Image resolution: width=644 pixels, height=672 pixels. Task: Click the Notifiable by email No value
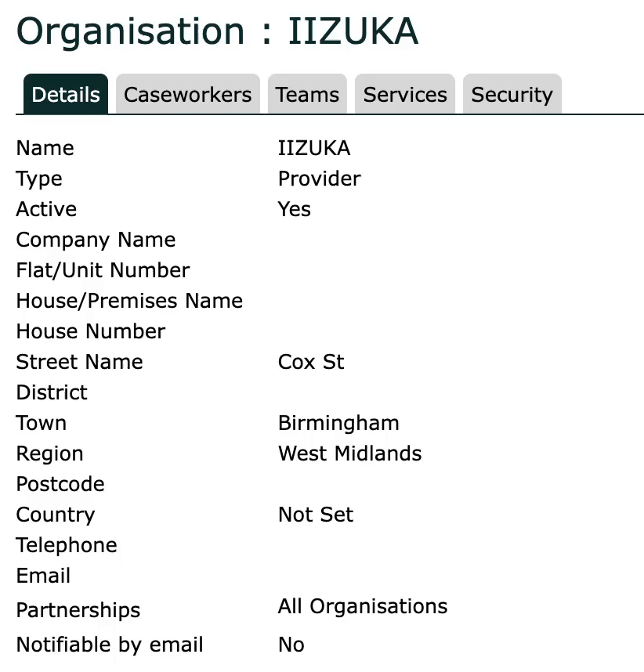[x=291, y=645]
